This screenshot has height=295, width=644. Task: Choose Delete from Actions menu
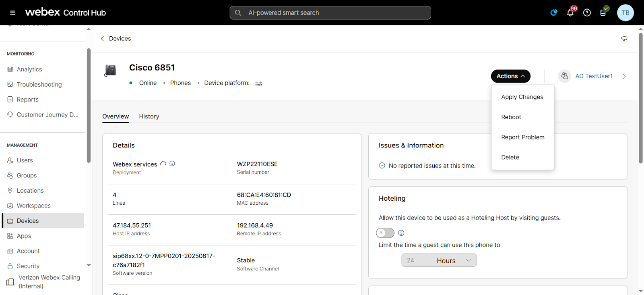tap(522, 158)
